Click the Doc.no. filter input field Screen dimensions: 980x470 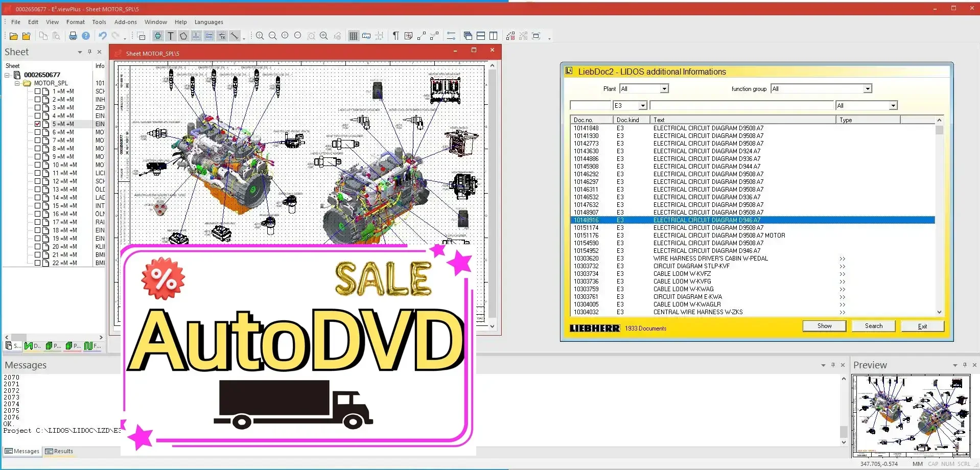coord(590,106)
